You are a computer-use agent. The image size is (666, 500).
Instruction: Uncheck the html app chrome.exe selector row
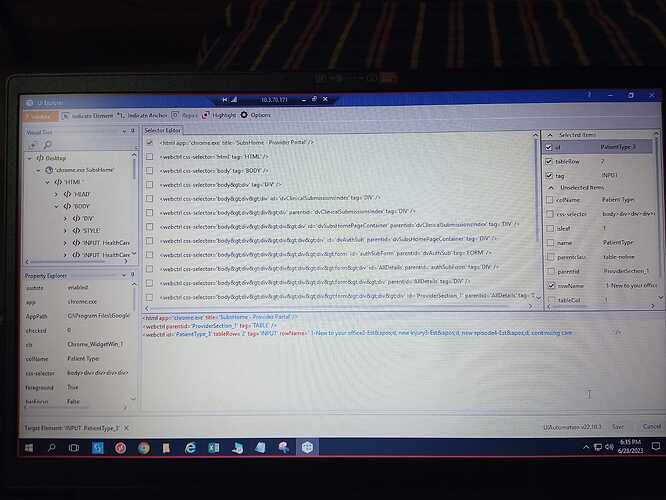150,143
